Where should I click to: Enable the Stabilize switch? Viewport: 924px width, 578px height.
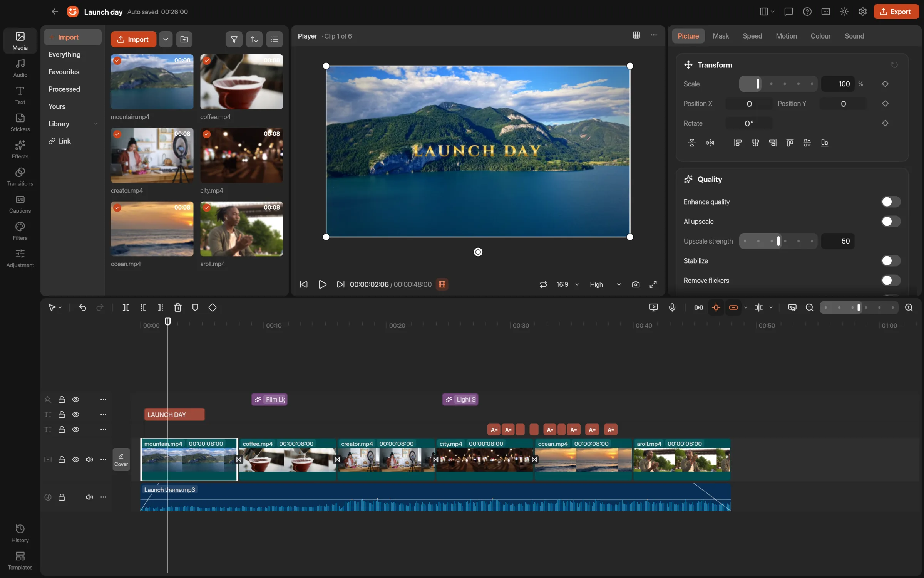tap(891, 261)
